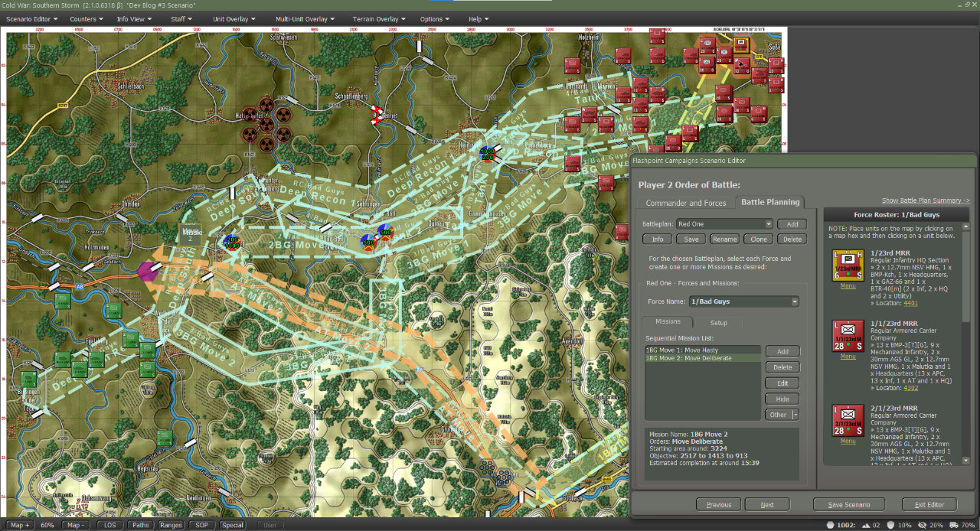Viewport: 980px width, 531px height.
Task: Toggle the LOS display
Action: click(110, 525)
